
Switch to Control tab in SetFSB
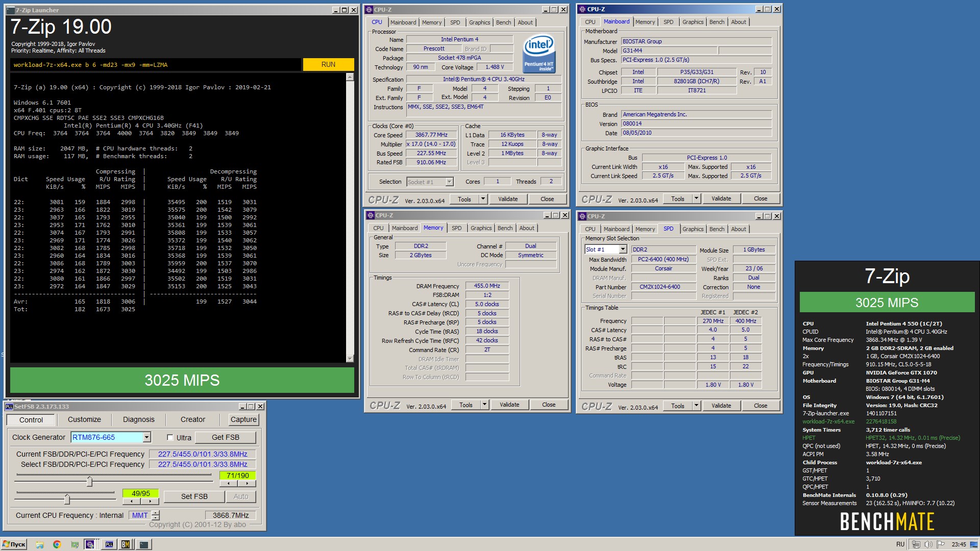(x=31, y=420)
